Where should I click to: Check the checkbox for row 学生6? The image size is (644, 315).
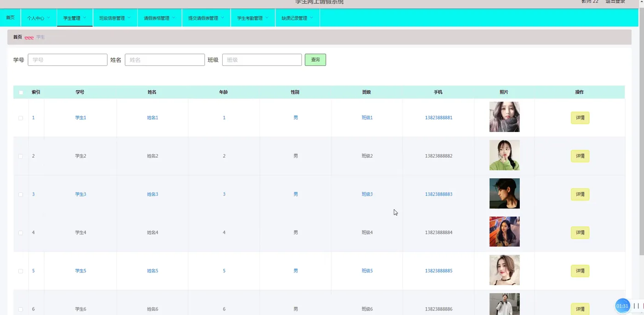[x=21, y=309]
